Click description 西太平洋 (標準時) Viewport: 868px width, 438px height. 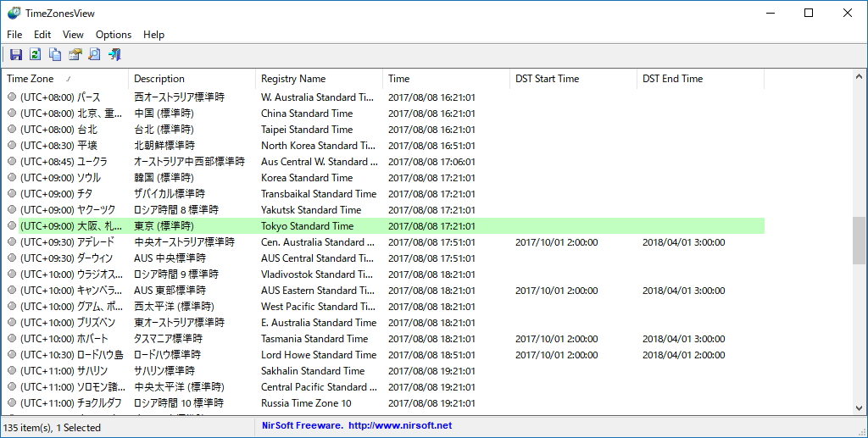tap(175, 307)
